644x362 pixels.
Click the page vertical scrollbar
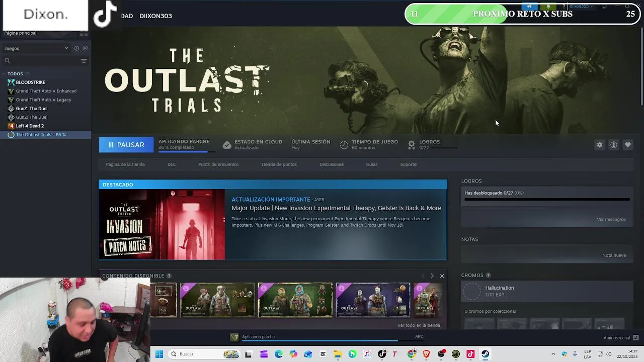[x=641, y=65]
